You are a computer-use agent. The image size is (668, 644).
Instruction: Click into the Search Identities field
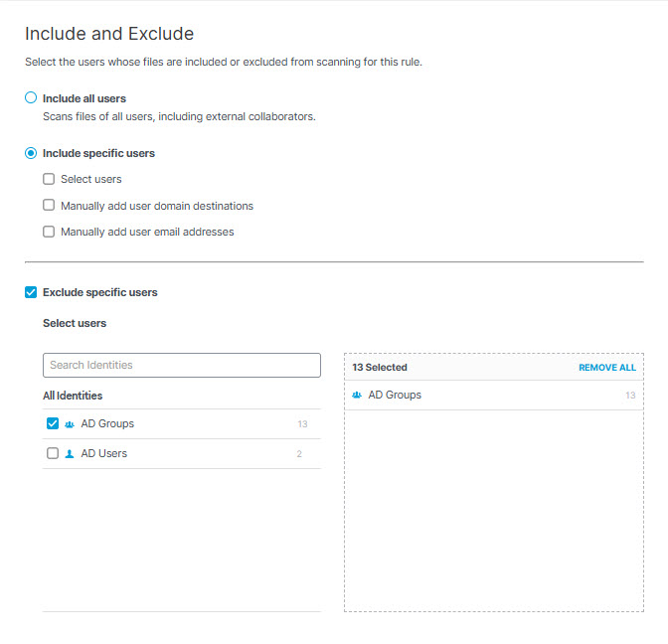pos(182,365)
